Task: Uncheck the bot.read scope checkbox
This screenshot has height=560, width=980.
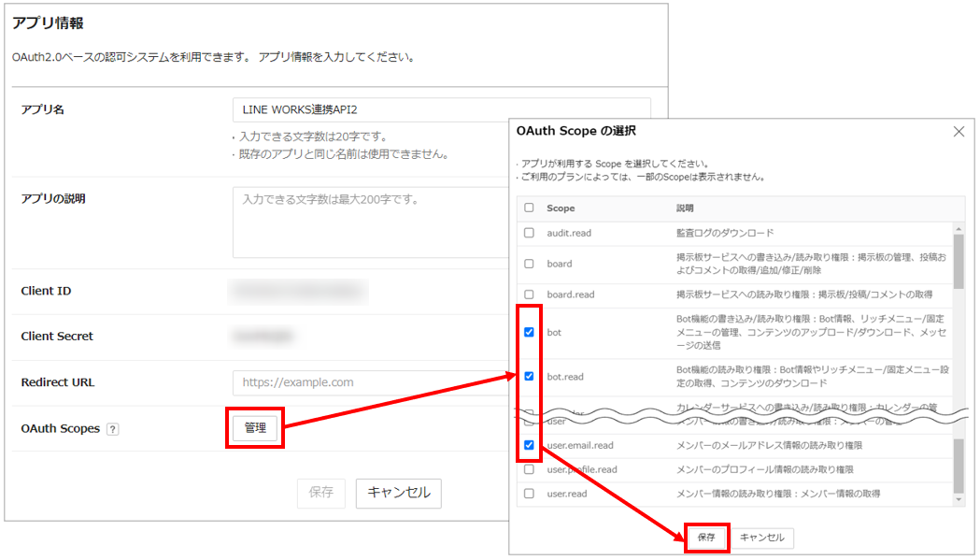Action: tap(529, 376)
